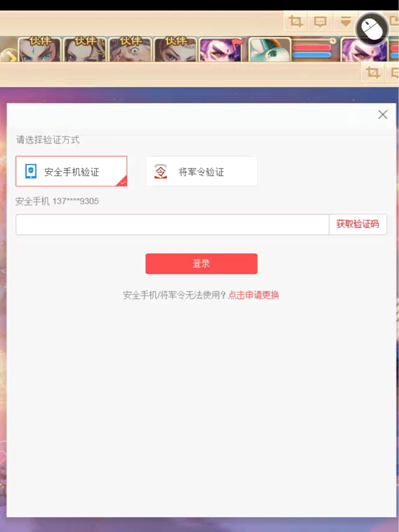Click the green dragon pet portrait
This screenshot has width=399, height=532.
pos(270,49)
